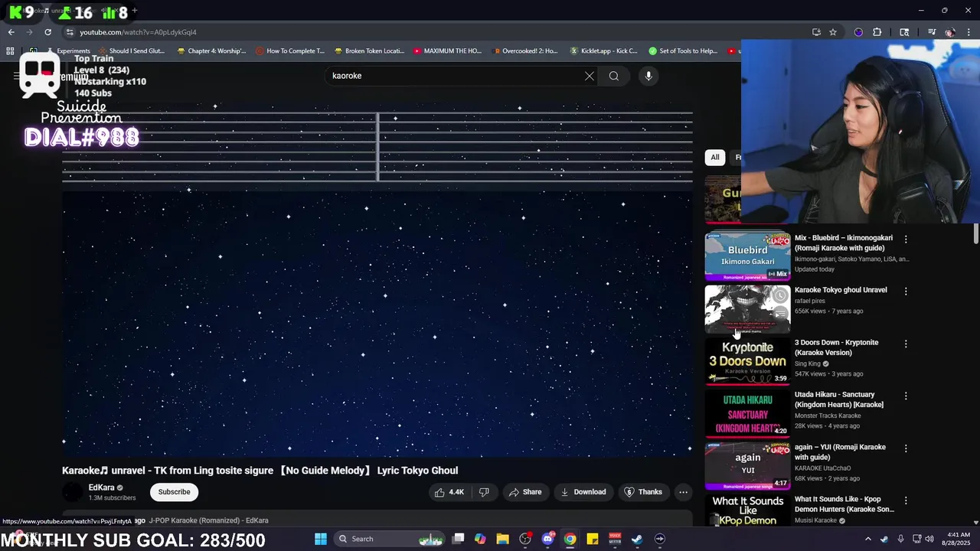Screen dimensions: 980x551
Task: Open the again YUI karaoke thumbnail
Action: point(747,466)
